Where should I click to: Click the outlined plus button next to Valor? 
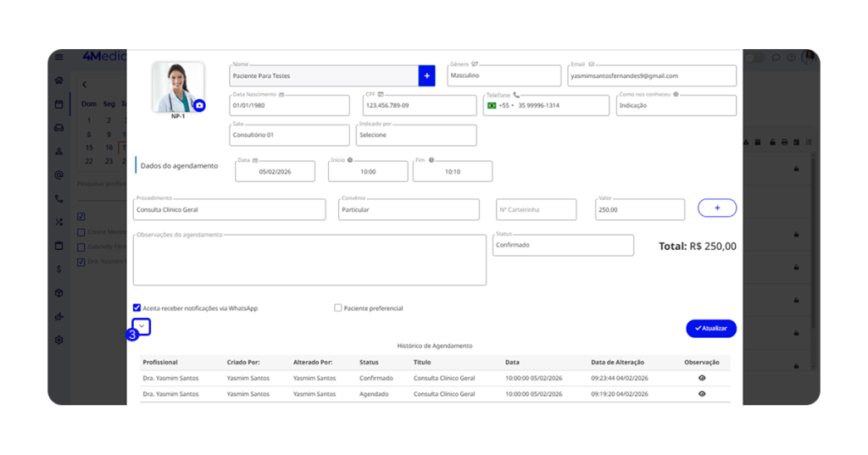coord(716,208)
